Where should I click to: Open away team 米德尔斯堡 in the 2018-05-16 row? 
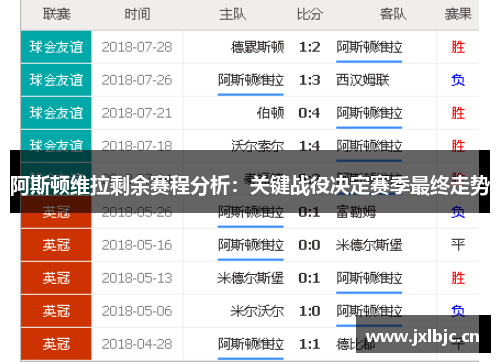(x=369, y=245)
